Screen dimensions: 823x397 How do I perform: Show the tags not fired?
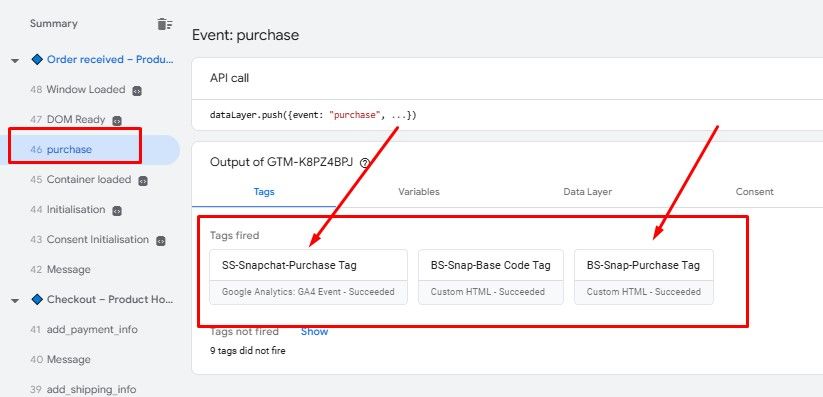[x=314, y=331]
